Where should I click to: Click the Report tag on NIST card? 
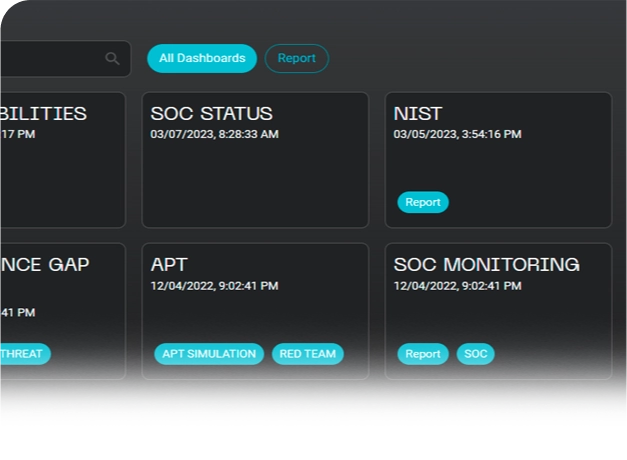[x=423, y=202]
